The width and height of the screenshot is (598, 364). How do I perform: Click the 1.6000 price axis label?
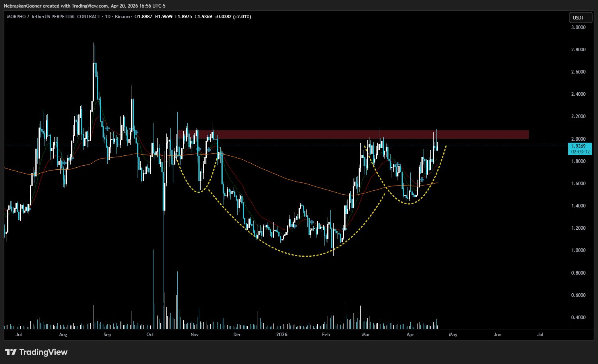578,184
